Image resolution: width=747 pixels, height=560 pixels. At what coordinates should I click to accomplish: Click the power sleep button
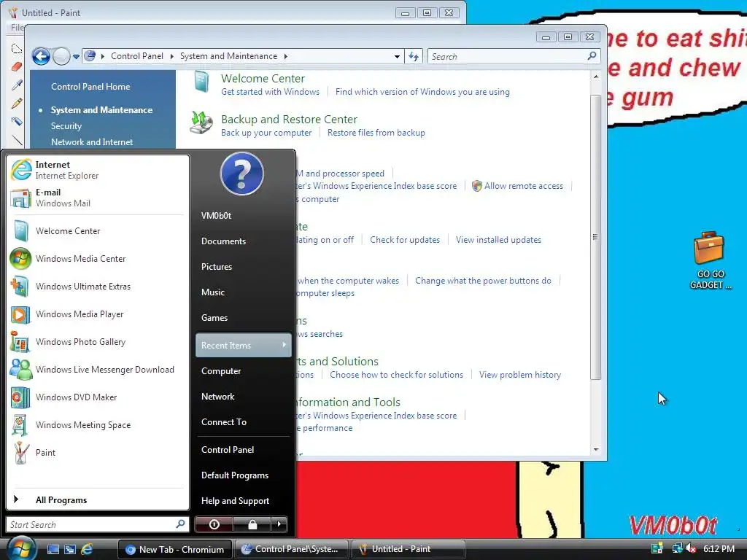(214, 524)
